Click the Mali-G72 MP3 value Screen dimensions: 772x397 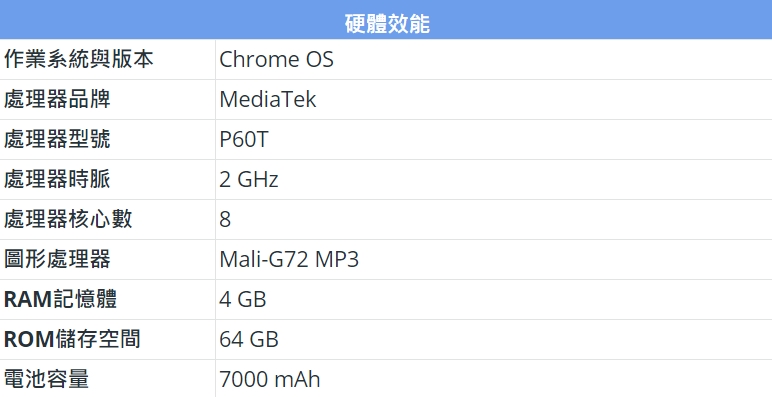tap(289, 260)
